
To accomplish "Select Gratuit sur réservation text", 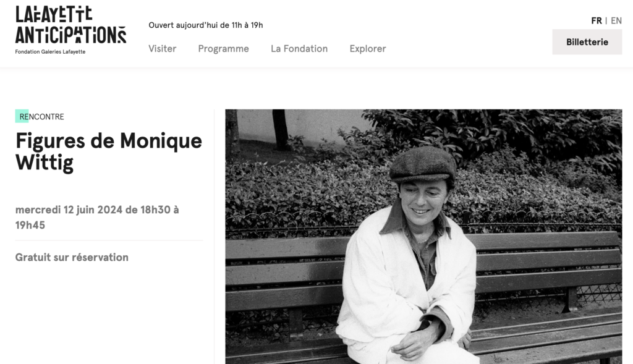I will pos(72,257).
